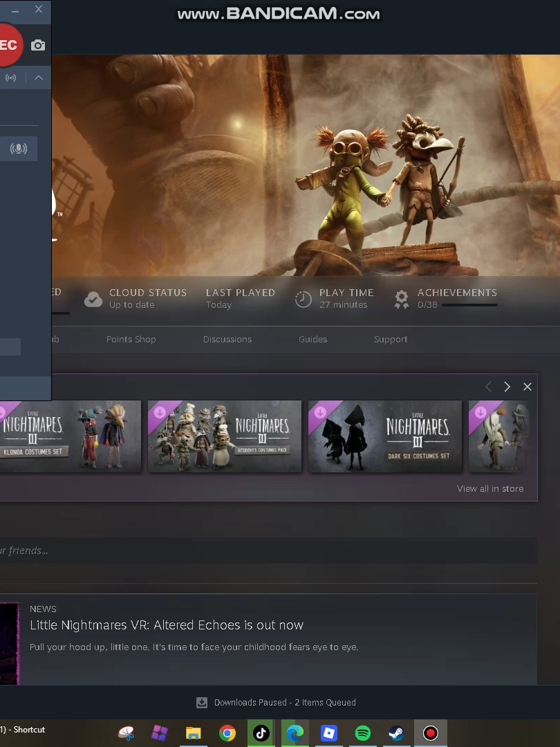The height and width of the screenshot is (747, 560).
Task: Click the Bandicam broadcast signal icon
Action: [10, 77]
